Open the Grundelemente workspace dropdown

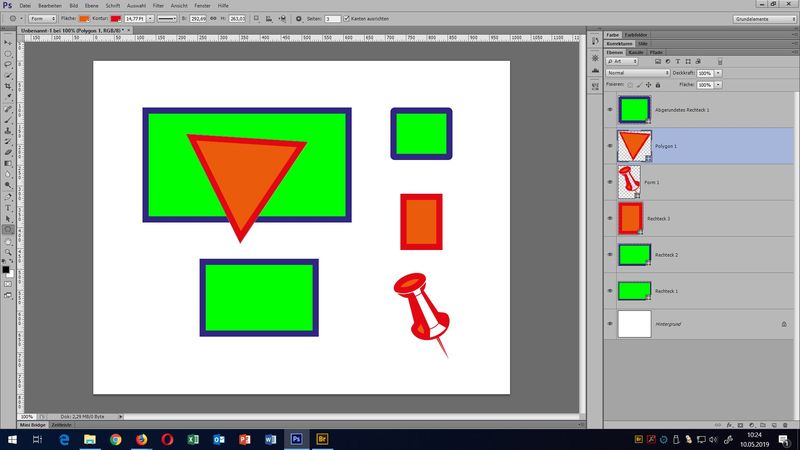(762, 19)
